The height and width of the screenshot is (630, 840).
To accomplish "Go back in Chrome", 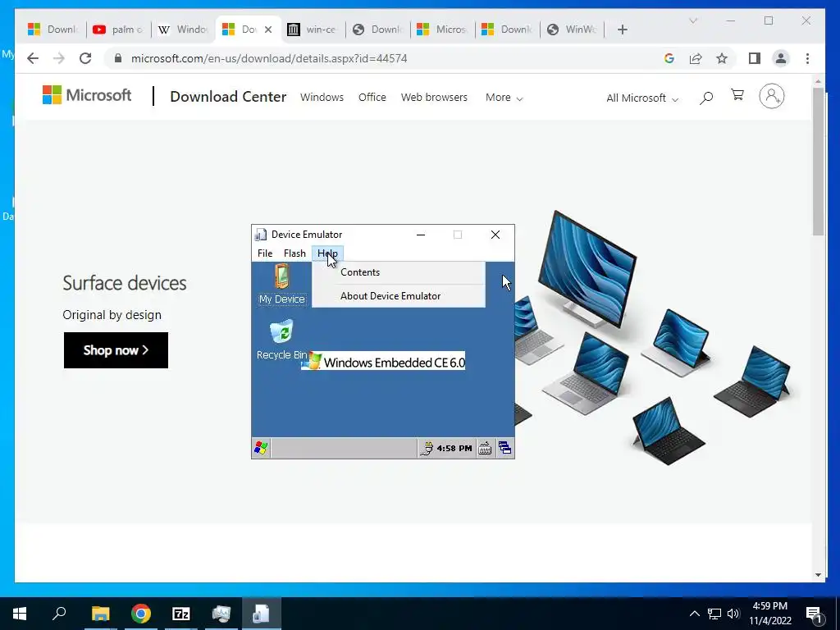I will pos(33,58).
